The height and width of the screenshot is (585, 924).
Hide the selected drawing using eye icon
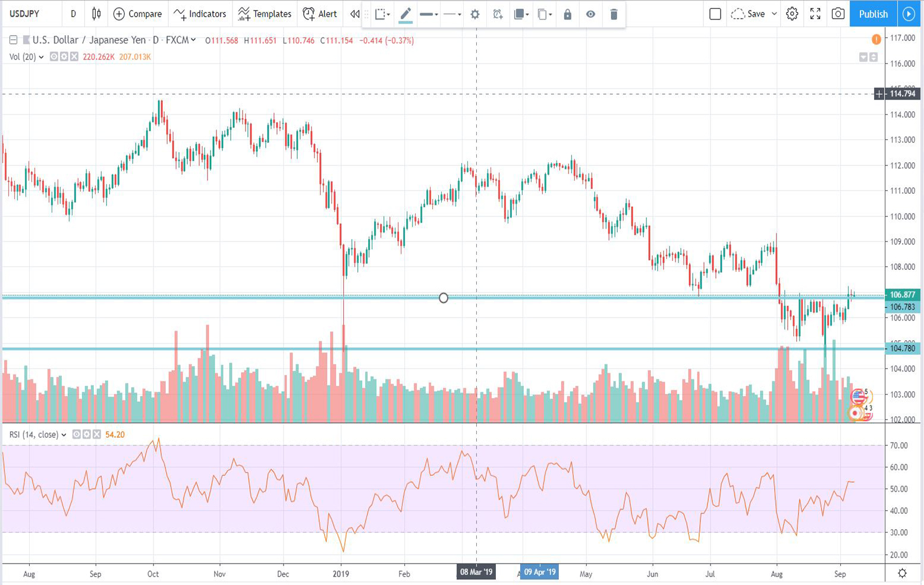coord(590,14)
